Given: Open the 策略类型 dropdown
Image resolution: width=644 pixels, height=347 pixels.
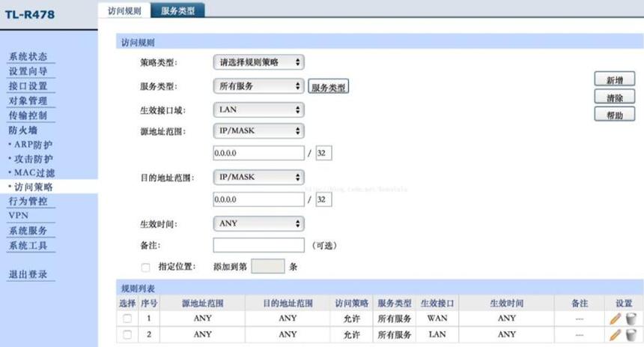Looking at the screenshot, I should click(259, 62).
